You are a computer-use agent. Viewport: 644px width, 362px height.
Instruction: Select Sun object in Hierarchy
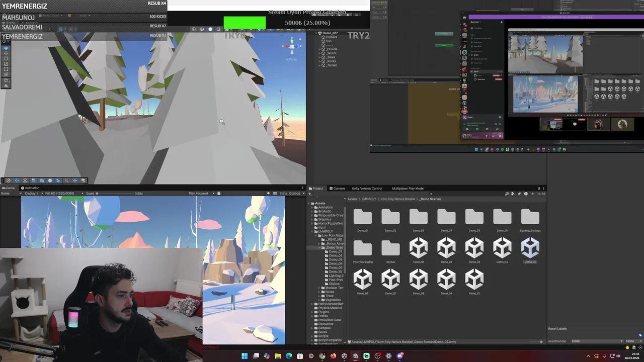[x=329, y=41]
